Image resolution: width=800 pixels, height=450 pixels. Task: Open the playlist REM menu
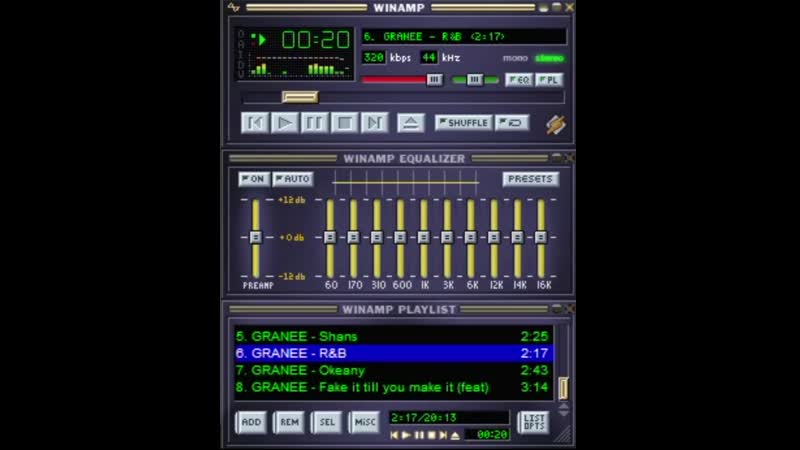click(x=289, y=422)
